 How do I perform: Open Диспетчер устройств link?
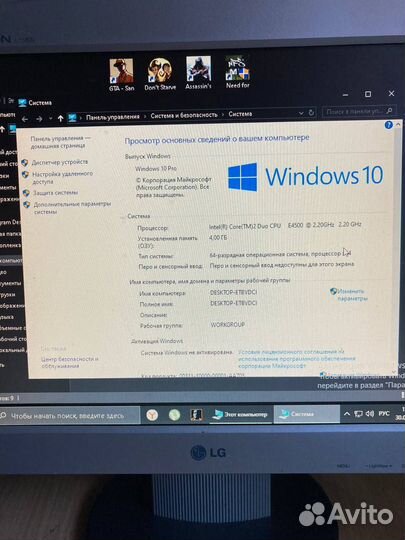(x=60, y=162)
